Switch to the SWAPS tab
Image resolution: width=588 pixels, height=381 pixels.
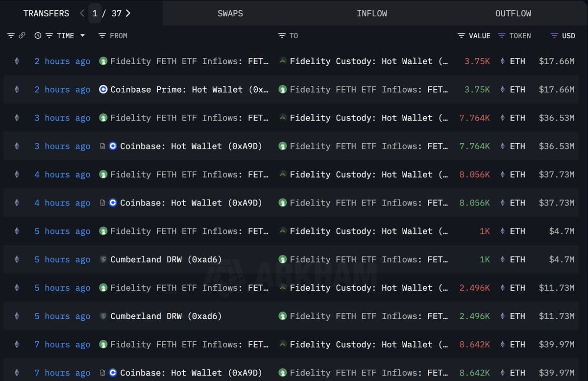[x=230, y=13]
